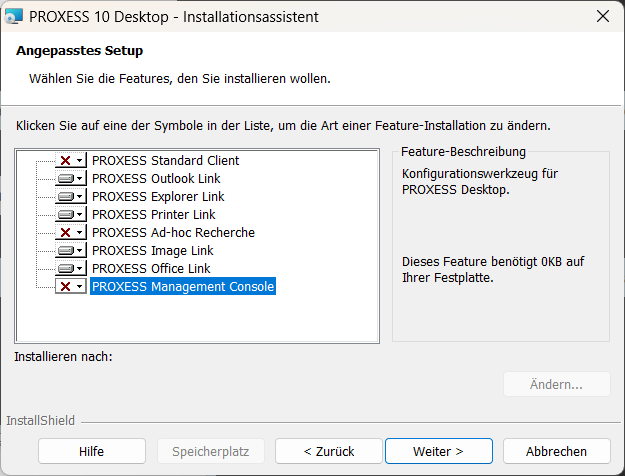
Task: Select PROXESS Ad-hoc Recherche feature entry
Action: coord(173,232)
